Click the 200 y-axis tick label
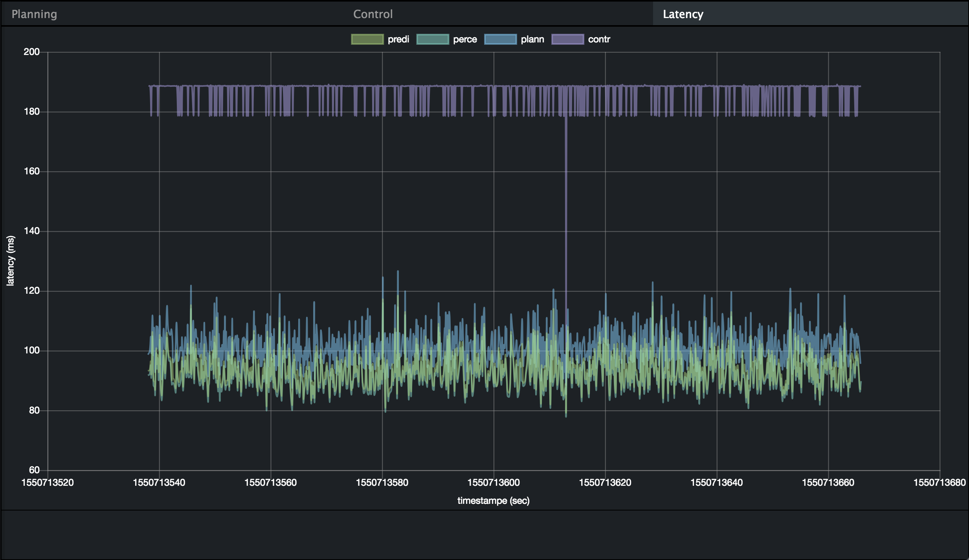Viewport: 969px width, 560px height. pyautogui.click(x=32, y=52)
